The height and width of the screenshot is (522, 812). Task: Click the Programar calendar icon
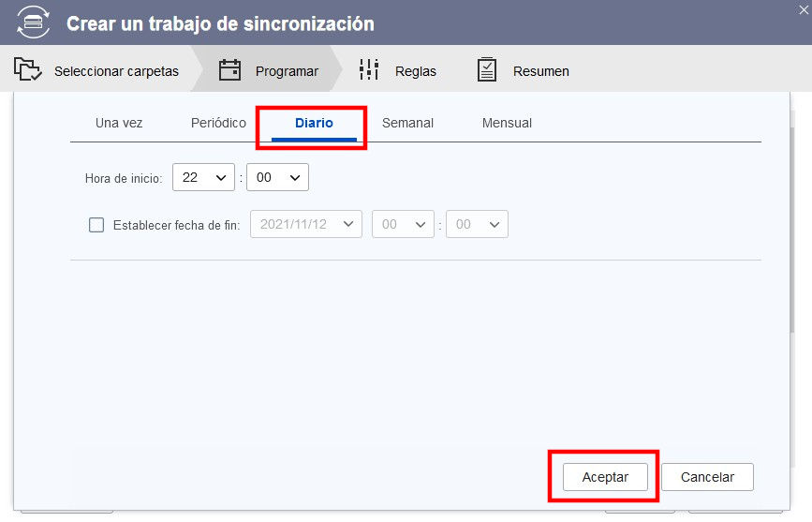(x=229, y=70)
